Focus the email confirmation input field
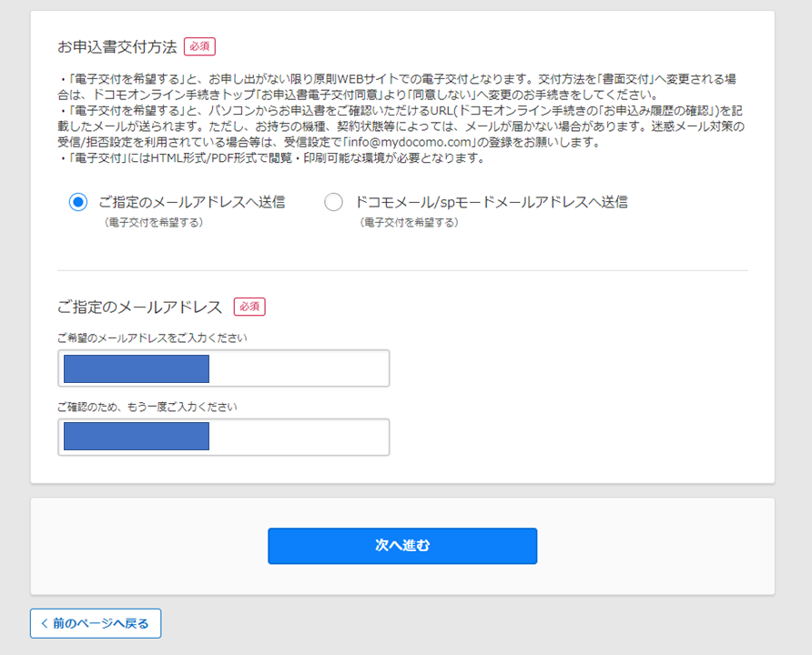The image size is (812, 655). 224,438
